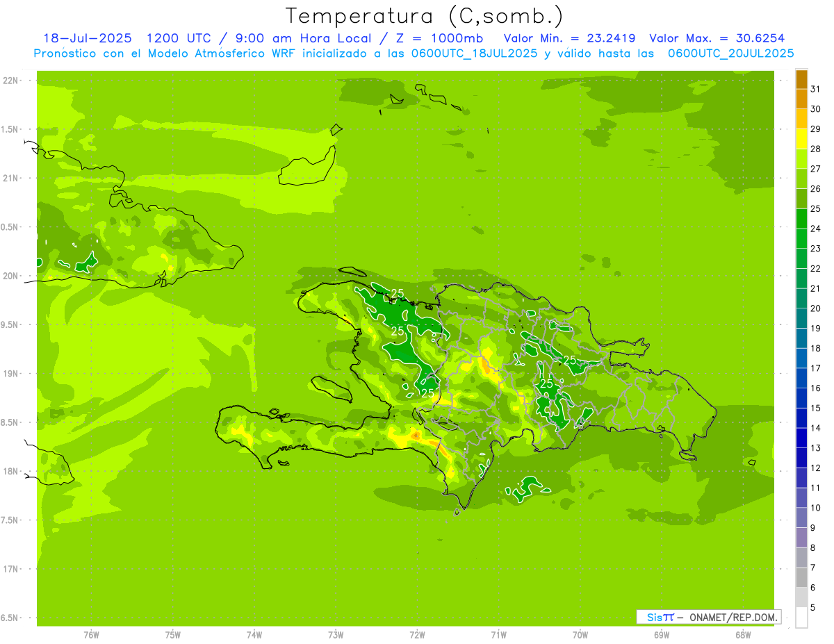Click the legend swatch between 30 and 31

801,99
